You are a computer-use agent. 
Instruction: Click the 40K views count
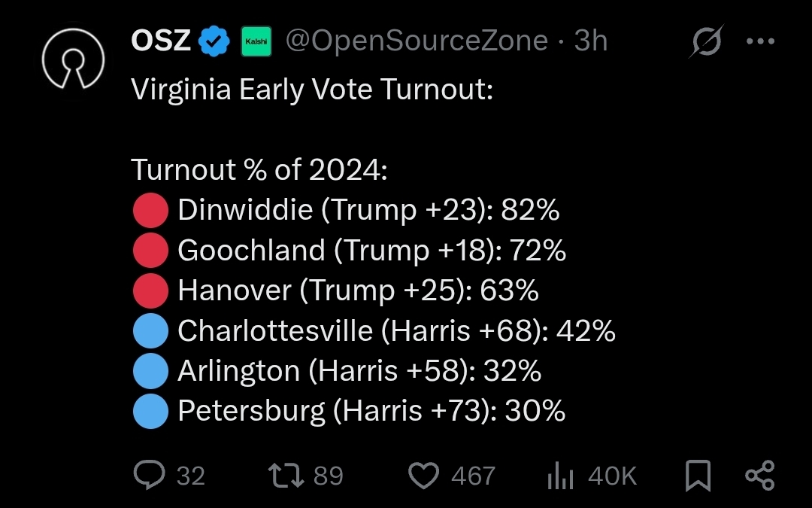point(612,476)
